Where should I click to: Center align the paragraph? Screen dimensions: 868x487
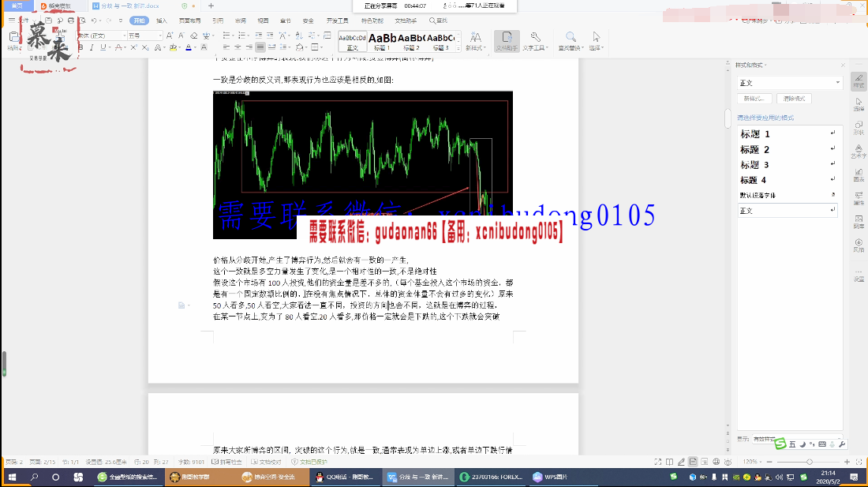(x=238, y=47)
